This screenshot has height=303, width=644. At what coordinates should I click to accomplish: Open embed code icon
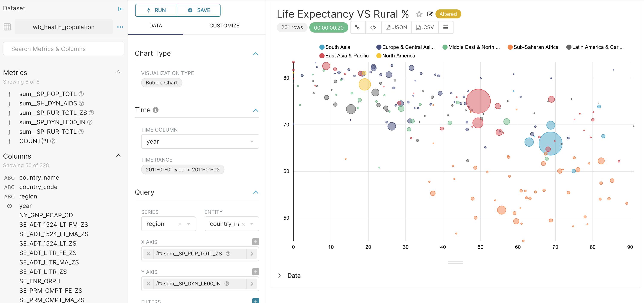[x=373, y=27]
